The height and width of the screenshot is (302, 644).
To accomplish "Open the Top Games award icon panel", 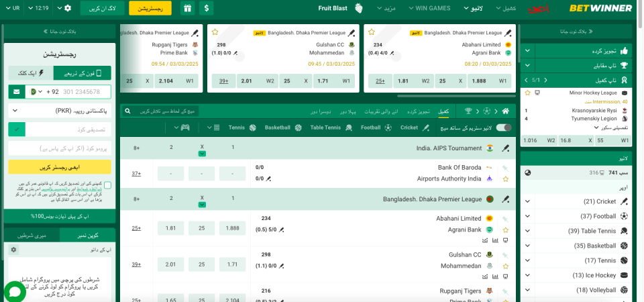I will point(625,80).
